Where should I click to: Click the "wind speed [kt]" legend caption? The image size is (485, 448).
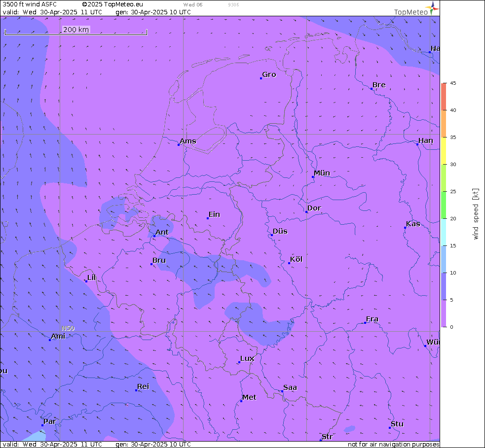click(476, 214)
